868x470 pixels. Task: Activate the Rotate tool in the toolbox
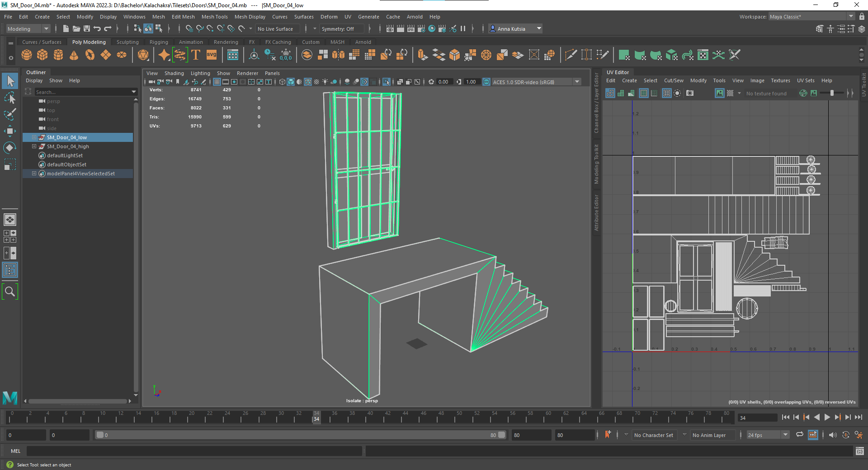tap(10, 148)
